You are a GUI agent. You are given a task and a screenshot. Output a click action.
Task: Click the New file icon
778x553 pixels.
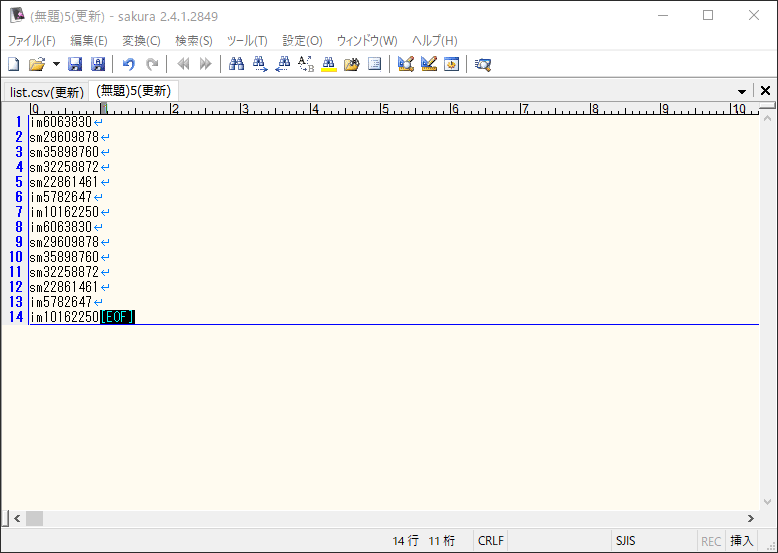pos(14,64)
